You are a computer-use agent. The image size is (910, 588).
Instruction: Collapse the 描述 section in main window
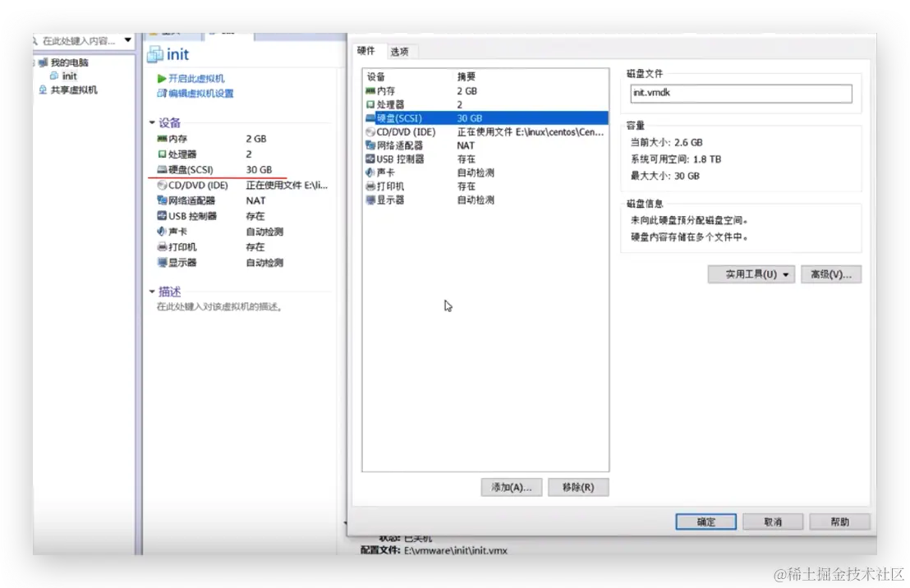152,292
